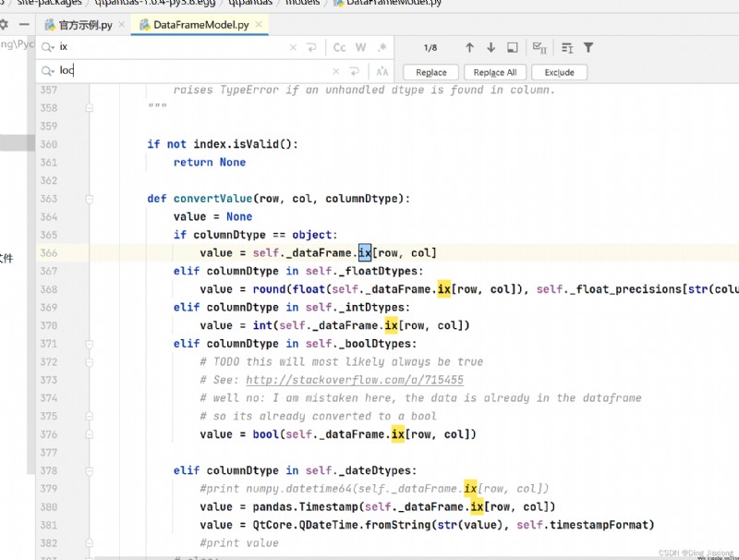Viewport: 739px width, 560px height.
Task: Toggle fold marker at line 375
Action: (89, 417)
